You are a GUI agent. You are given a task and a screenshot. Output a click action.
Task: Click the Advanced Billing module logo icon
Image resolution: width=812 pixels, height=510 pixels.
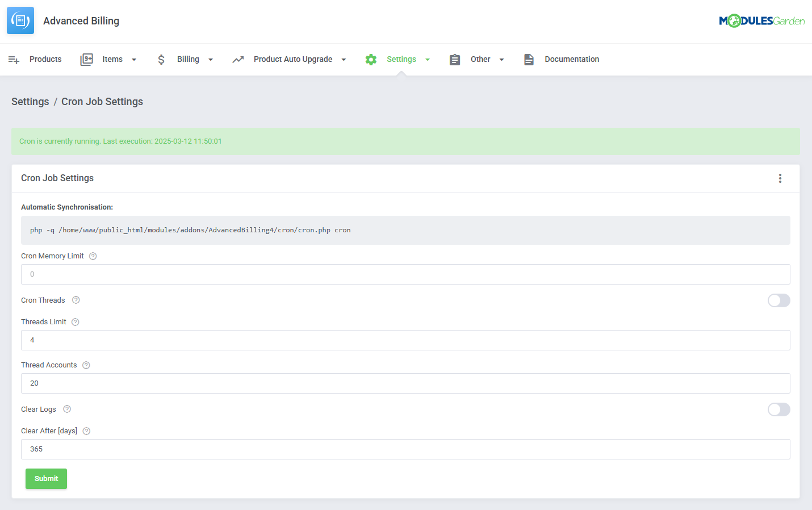(20, 20)
